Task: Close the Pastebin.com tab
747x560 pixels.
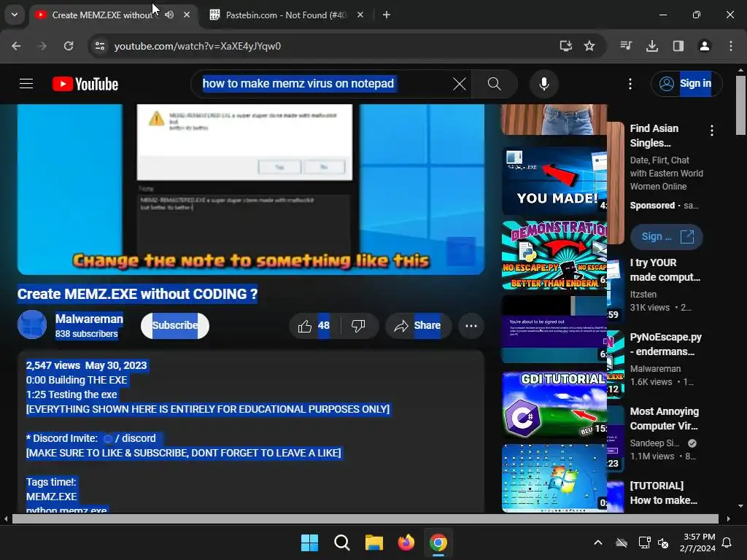Action: click(360, 15)
